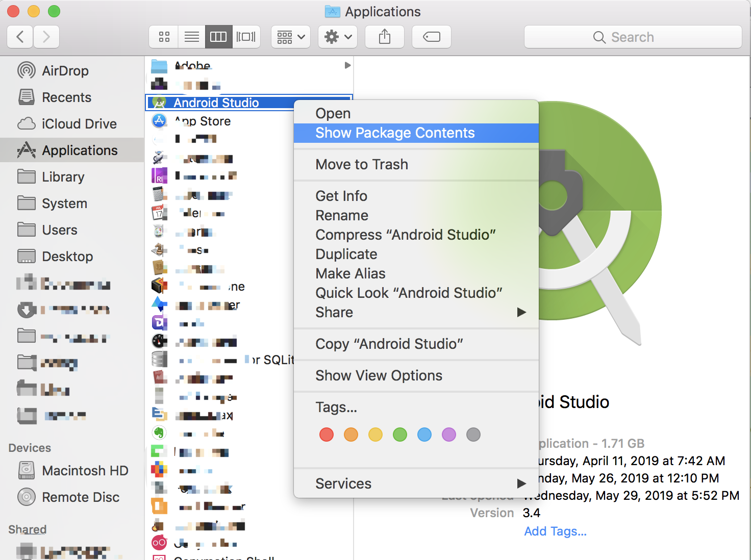751x560 pixels.
Task: Click the Edit Tags toolbar icon
Action: [x=432, y=37]
